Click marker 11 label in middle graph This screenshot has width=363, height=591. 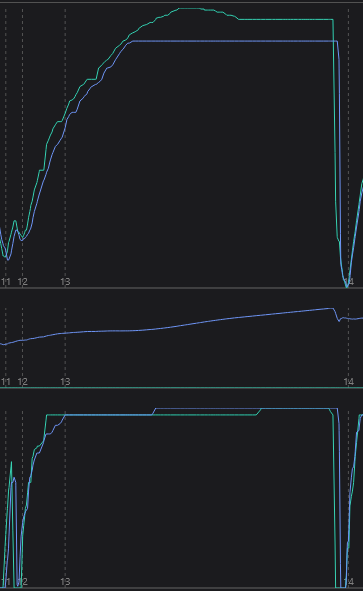tap(6, 382)
